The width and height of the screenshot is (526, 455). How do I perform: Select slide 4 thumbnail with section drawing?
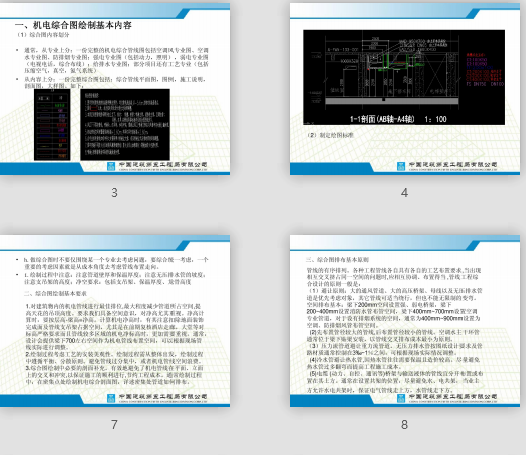tap(405, 89)
